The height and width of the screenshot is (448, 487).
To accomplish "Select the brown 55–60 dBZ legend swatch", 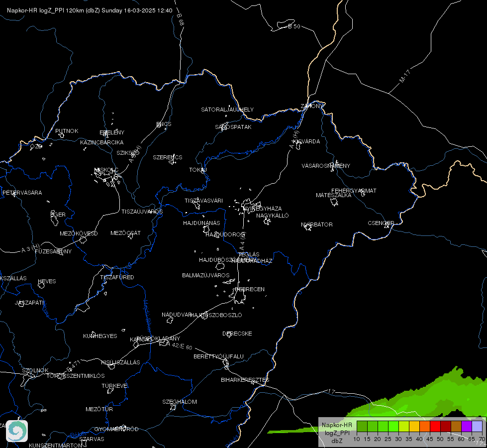I will pos(456,427).
